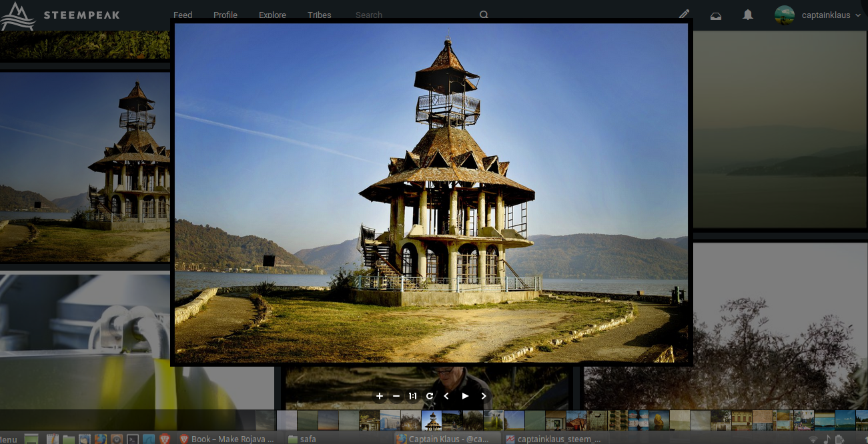Image resolution: width=868 pixels, height=444 pixels.
Task: Open the Tribes menu
Action: [320, 15]
